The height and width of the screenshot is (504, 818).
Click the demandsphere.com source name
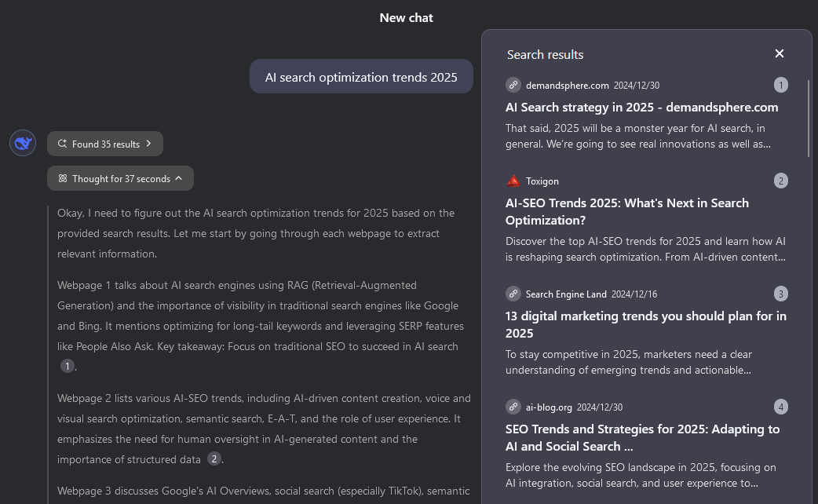[x=567, y=86]
